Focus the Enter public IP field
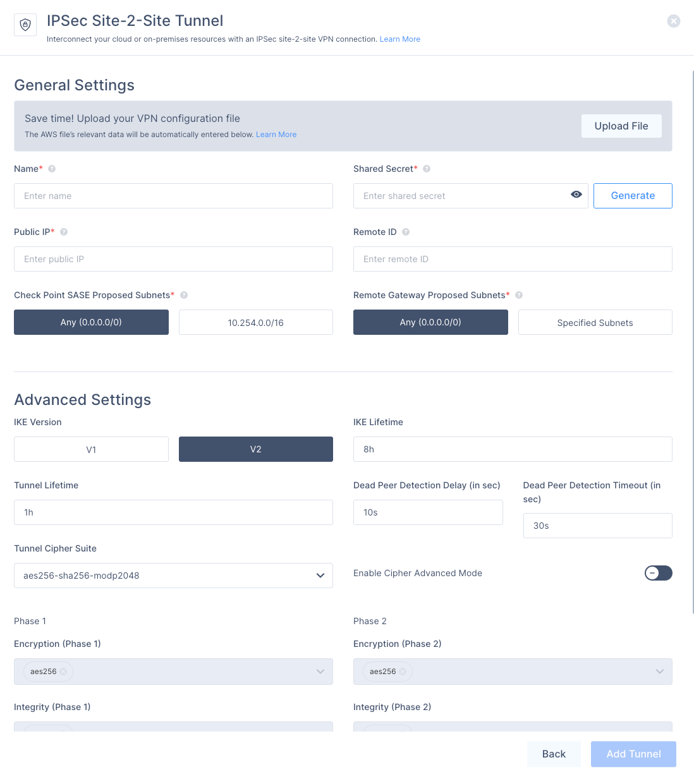 (x=173, y=259)
